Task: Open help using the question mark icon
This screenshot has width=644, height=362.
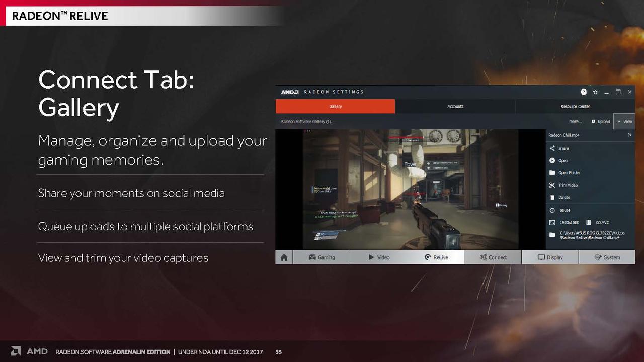Action: point(584,92)
